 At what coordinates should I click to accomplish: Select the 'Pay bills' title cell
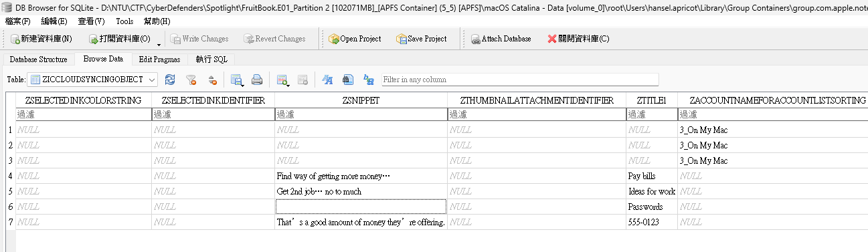pos(652,176)
